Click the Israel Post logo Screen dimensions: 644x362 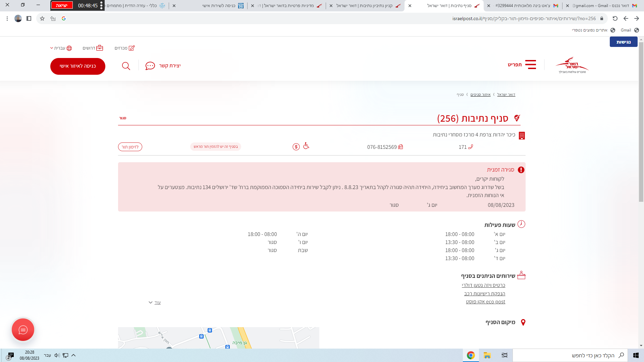572,65
